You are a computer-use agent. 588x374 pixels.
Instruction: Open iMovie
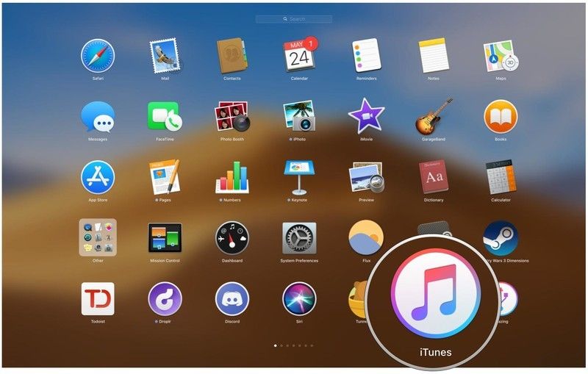click(366, 116)
